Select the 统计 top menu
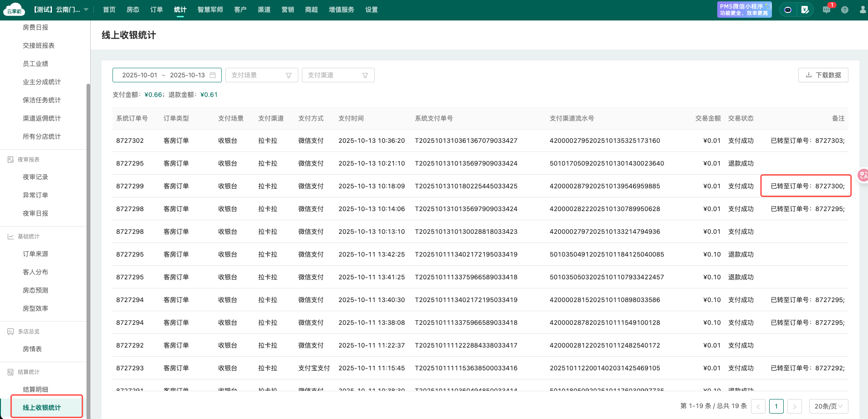Viewport: 868px width, 419px height. 180,10
